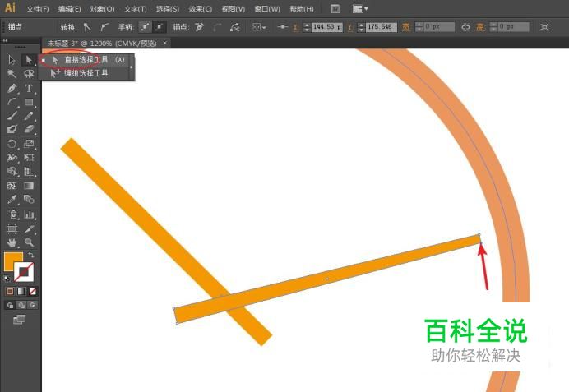Remove selected anchor point button

199,27
